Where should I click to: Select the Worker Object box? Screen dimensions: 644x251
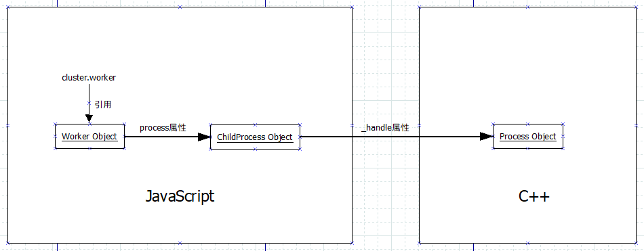pos(89,136)
